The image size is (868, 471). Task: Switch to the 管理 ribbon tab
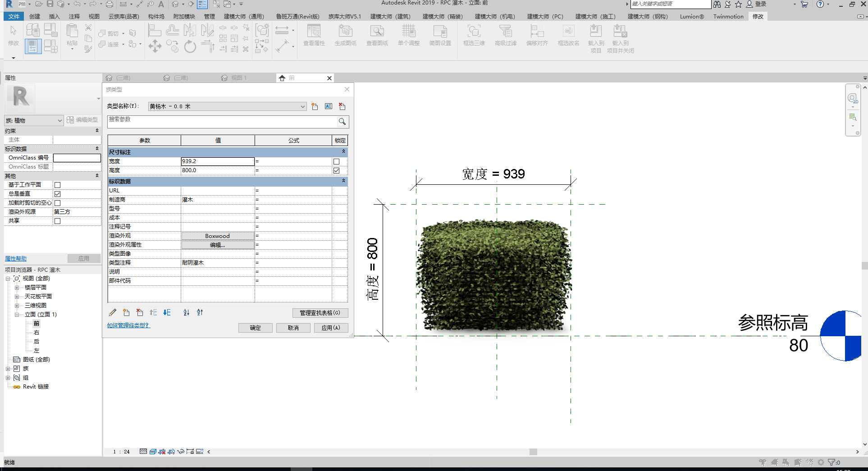point(209,16)
